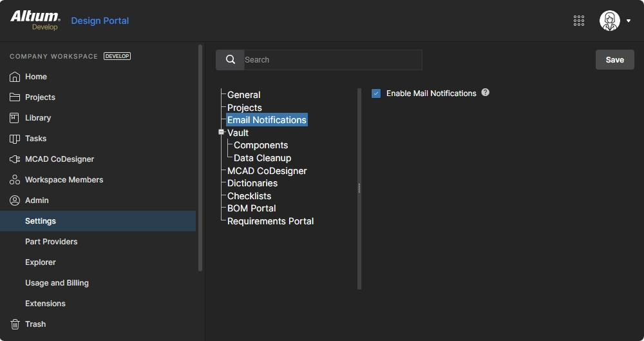Click the Home icon in sidebar

[x=15, y=77]
